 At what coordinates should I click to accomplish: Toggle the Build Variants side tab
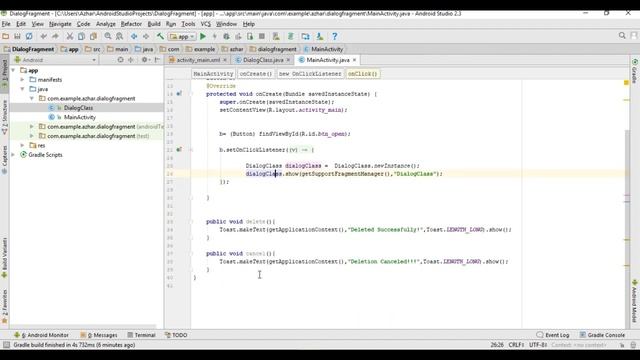point(4,258)
